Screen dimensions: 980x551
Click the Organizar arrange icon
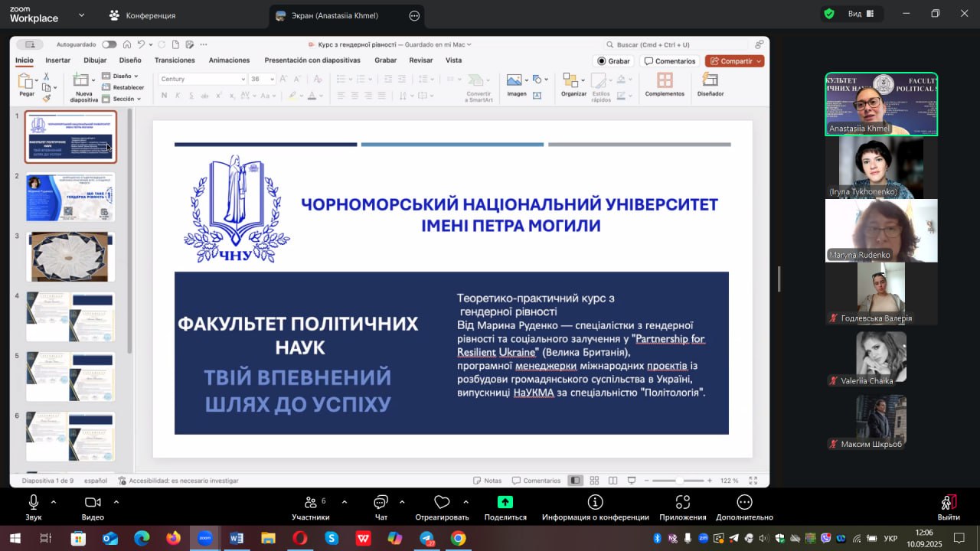(x=570, y=80)
